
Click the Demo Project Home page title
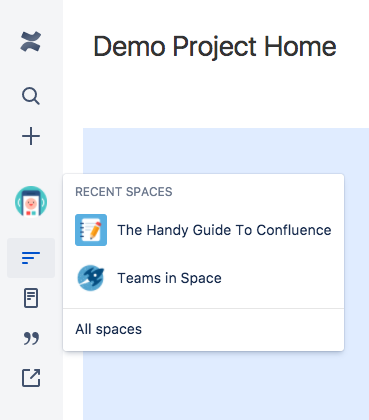click(x=215, y=47)
